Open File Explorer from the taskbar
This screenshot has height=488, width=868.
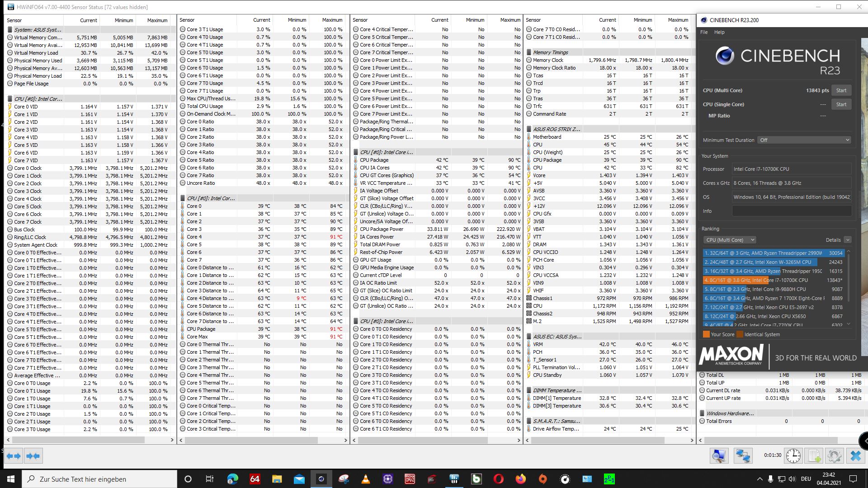[x=277, y=479]
